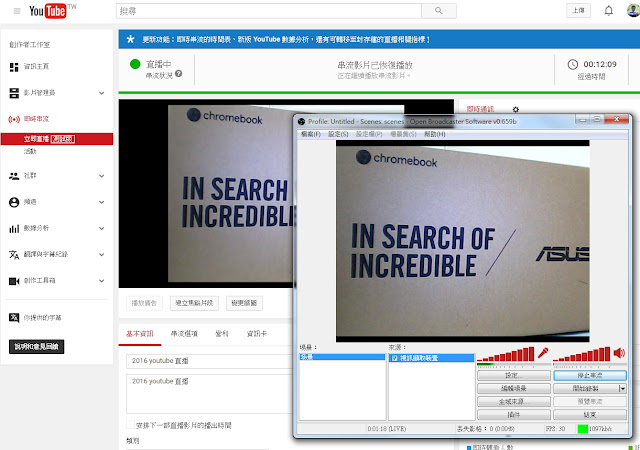Click the 數據分析 analytics bar-chart icon

[14, 228]
